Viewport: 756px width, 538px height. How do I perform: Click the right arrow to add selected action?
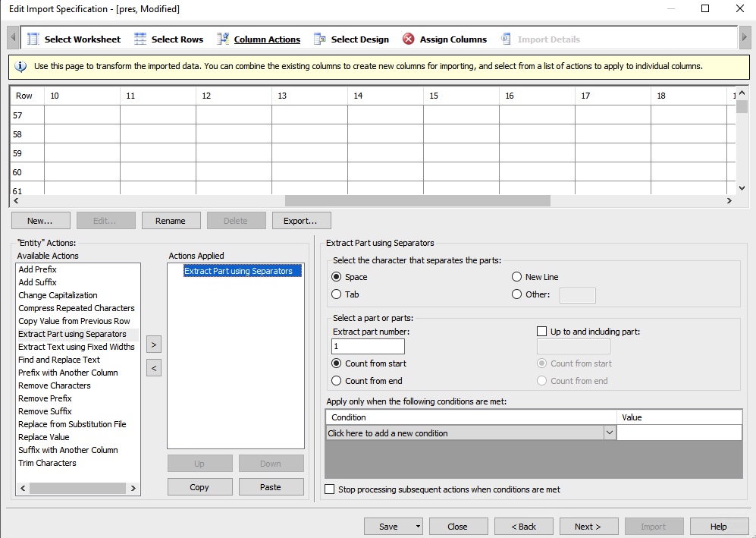[x=153, y=344]
